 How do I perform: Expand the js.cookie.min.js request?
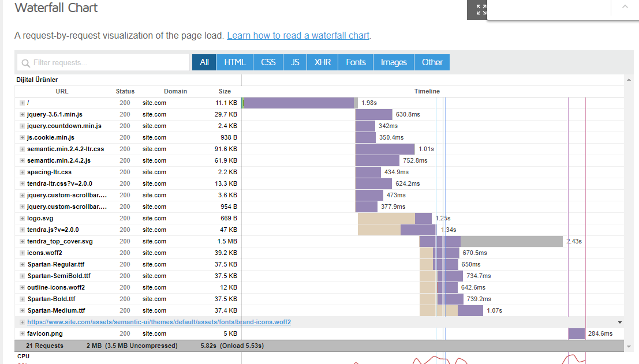22,138
